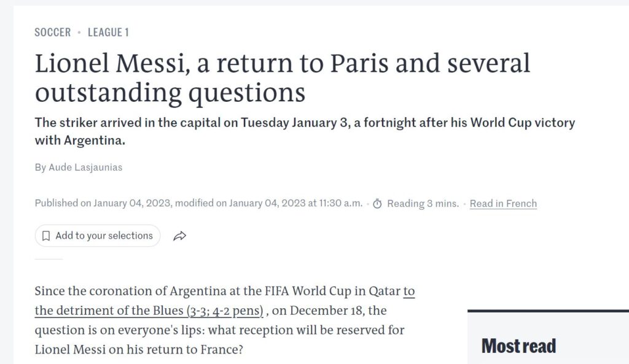Click the Add to your selections label
This screenshot has width=629, height=364.
coord(104,236)
